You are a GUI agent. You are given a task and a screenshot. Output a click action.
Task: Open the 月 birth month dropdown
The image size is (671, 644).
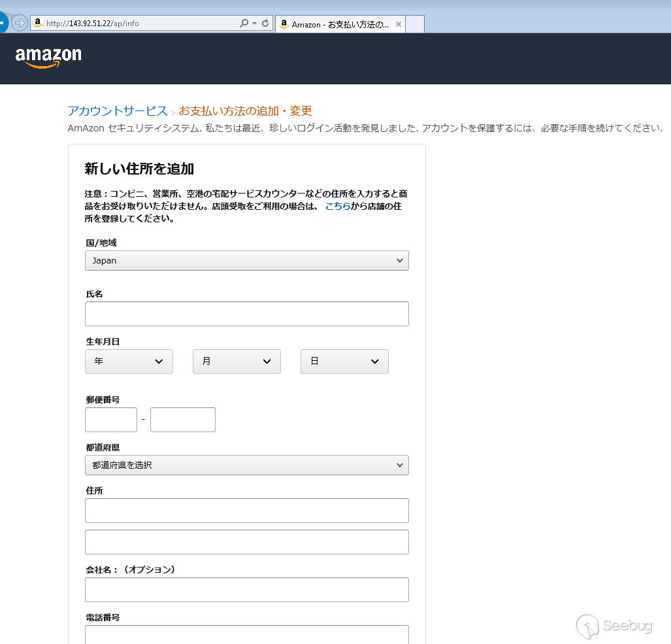237,362
